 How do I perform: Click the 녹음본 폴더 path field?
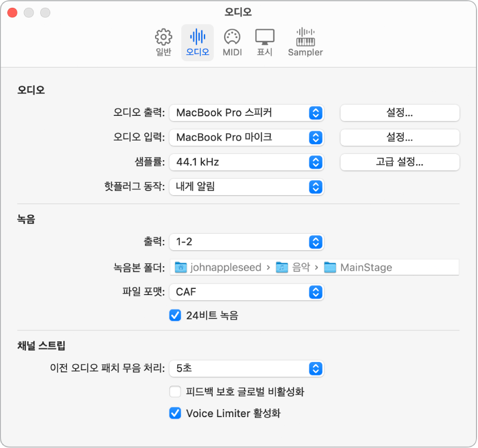[314, 267]
